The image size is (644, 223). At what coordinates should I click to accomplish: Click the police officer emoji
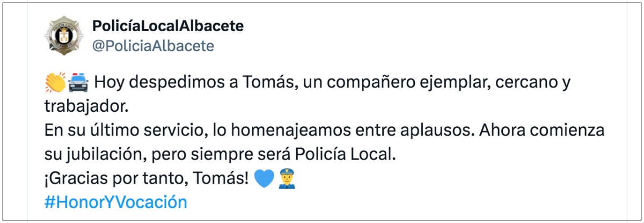point(287,178)
